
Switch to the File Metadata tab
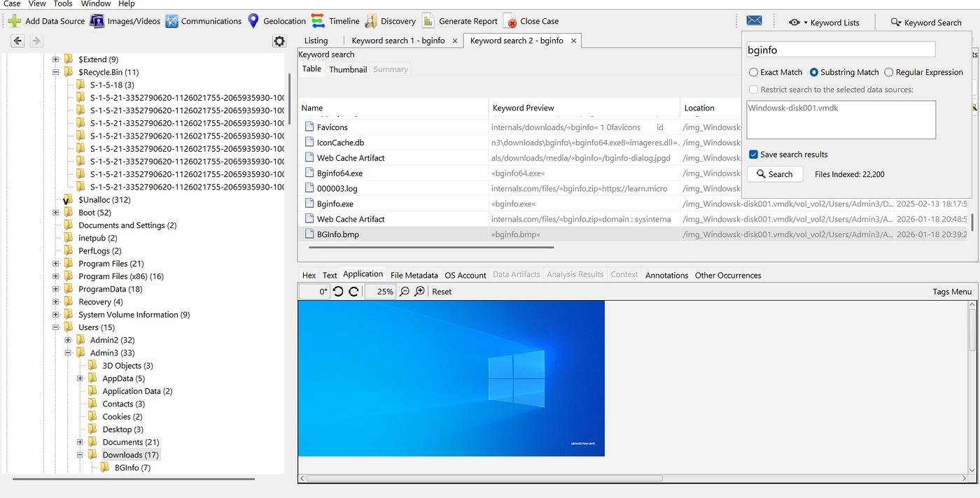[414, 275]
